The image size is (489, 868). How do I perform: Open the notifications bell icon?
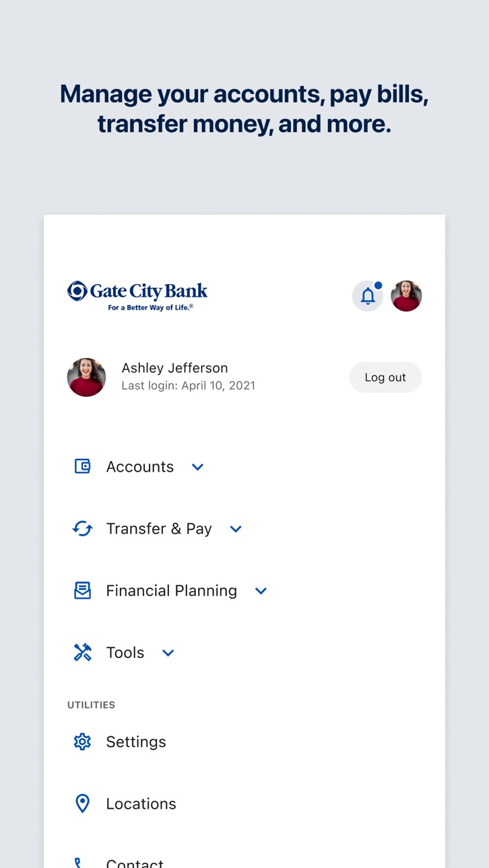[x=368, y=296]
